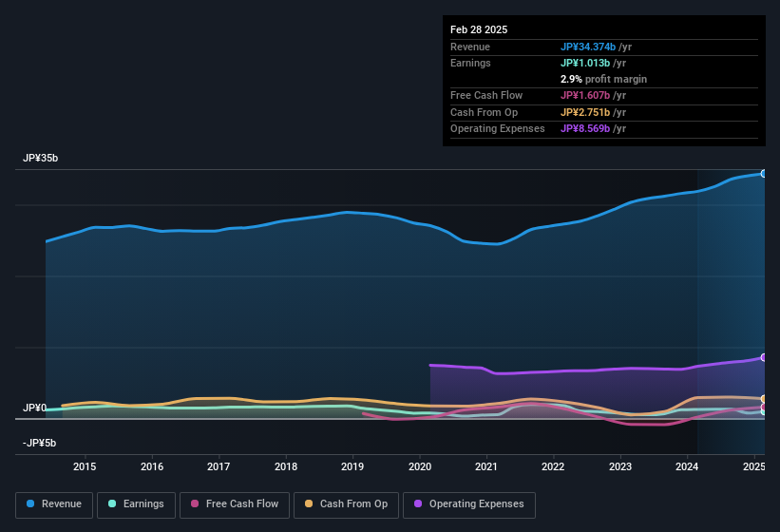Toggle the Revenue legend button
This screenshot has width=780, height=532.
(54, 504)
